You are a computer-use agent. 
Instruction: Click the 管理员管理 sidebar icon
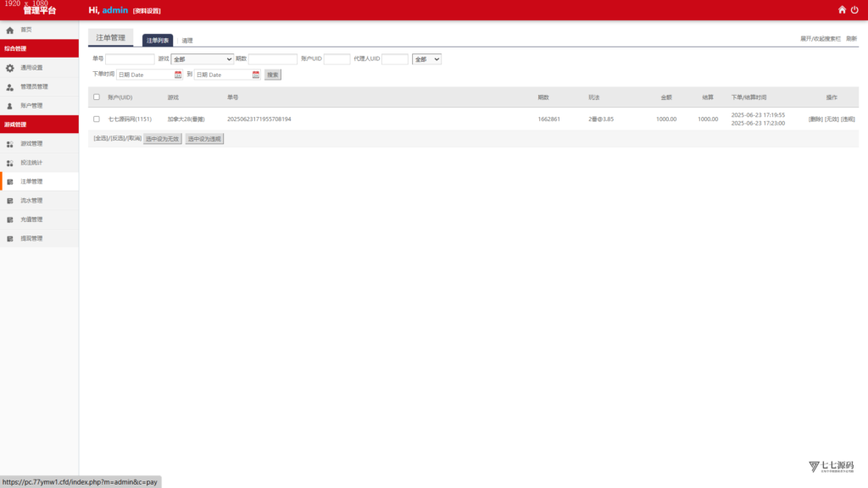point(10,87)
